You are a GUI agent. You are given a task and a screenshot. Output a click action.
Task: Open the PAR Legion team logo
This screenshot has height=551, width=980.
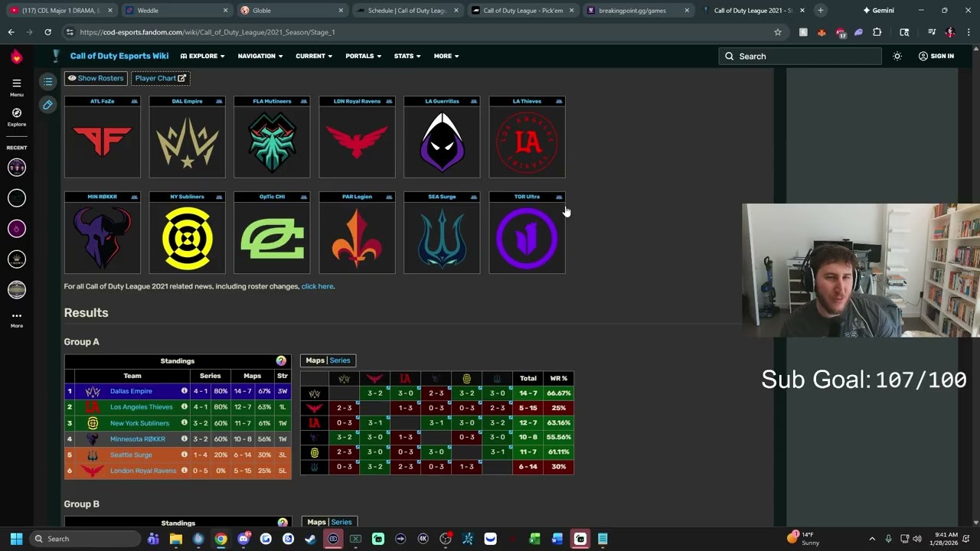click(x=357, y=237)
